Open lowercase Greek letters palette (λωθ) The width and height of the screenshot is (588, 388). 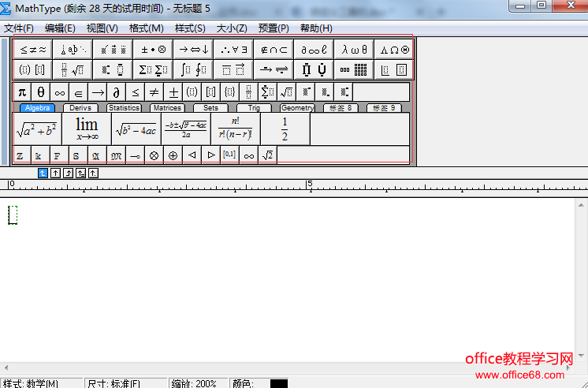point(354,50)
